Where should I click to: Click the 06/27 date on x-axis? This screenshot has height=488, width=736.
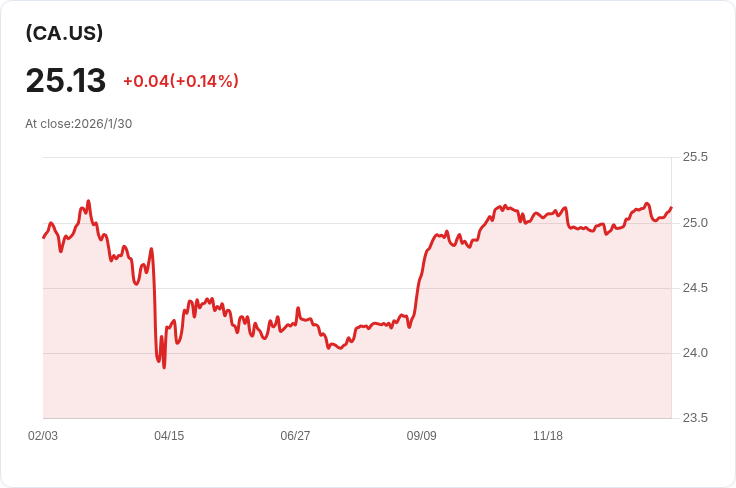pos(295,436)
